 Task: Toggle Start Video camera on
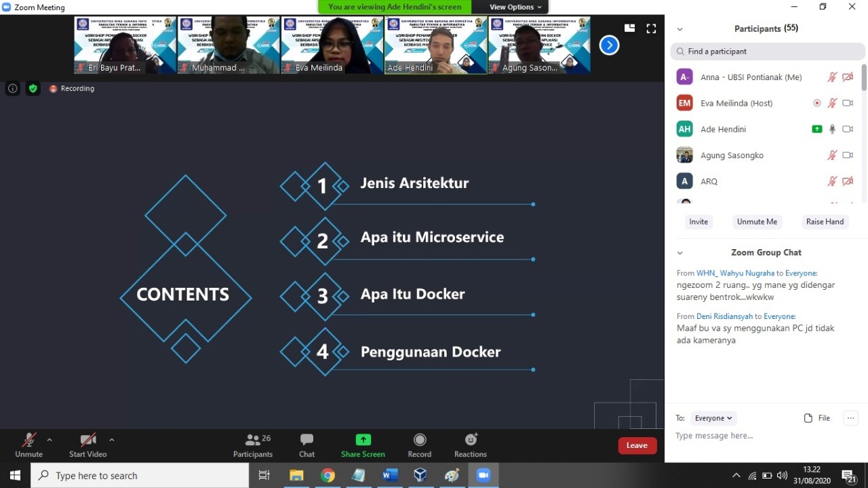pyautogui.click(x=87, y=440)
